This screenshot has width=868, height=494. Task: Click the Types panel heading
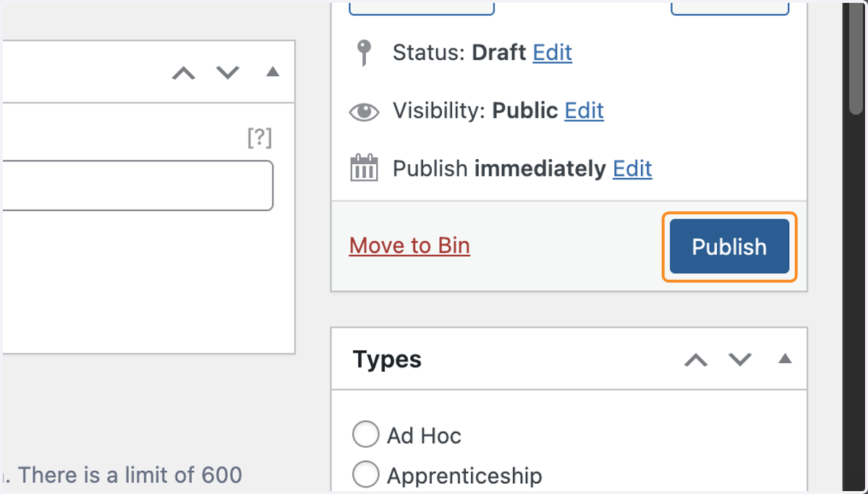pyautogui.click(x=387, y=359)
